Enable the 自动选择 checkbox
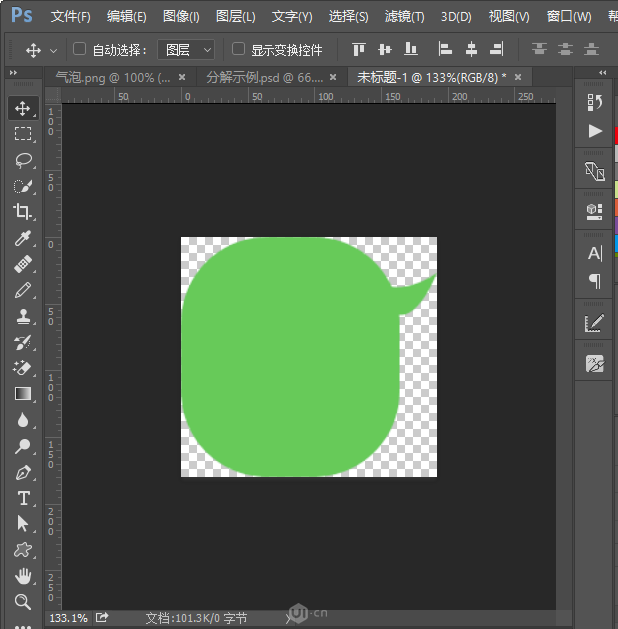Image resolution: width=618 pixels, height=629 pixels. click(79, 49)
